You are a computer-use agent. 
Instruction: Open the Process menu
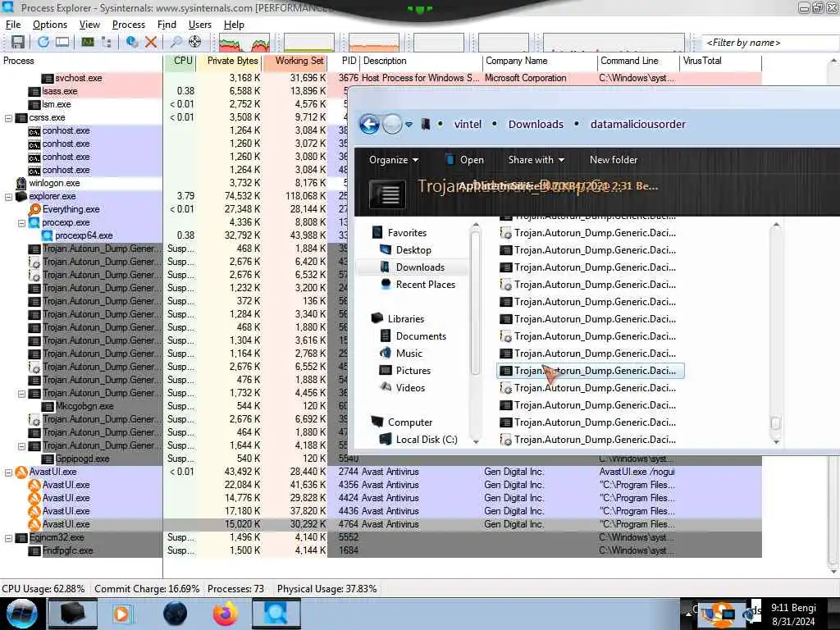[x=129, y=25]
